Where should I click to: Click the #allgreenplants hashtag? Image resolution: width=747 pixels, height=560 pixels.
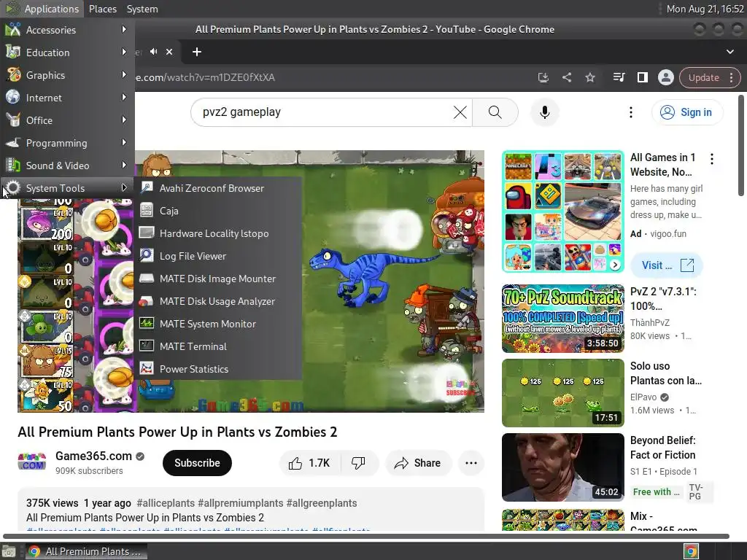pos(321,503)
